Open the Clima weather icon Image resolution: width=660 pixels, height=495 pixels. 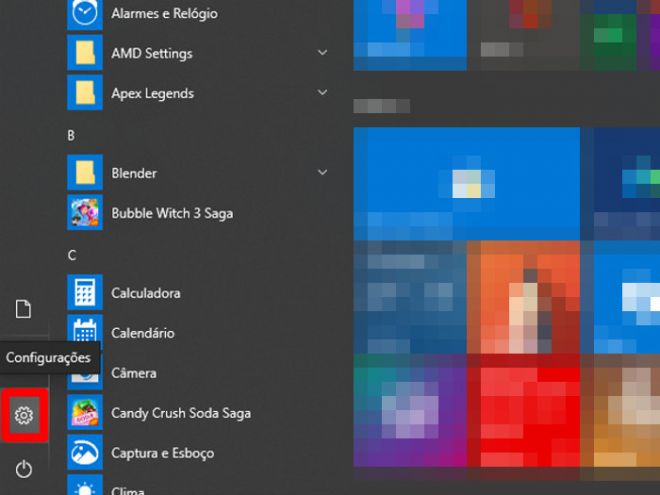[85, 485]
